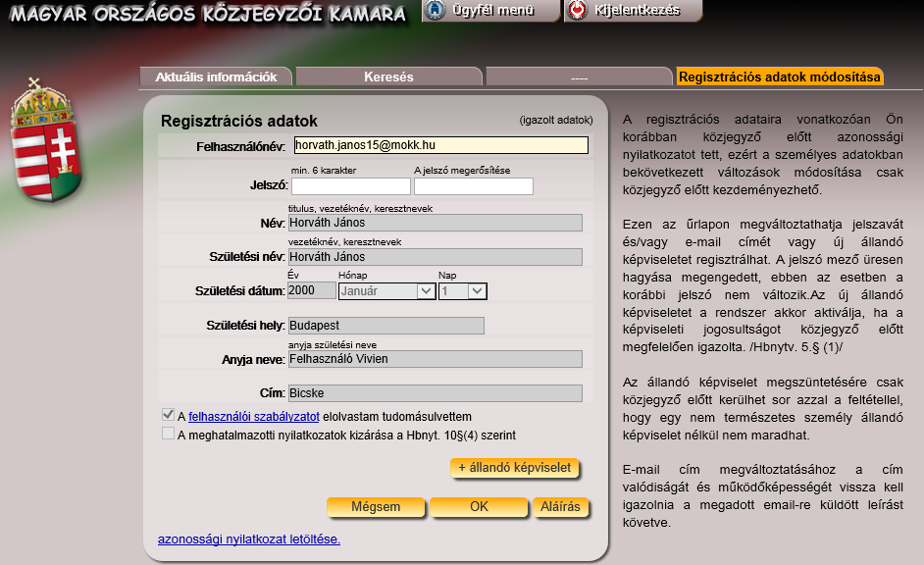
Task: Click the house icon in Ügyfél menü
Action: (435, 10)
